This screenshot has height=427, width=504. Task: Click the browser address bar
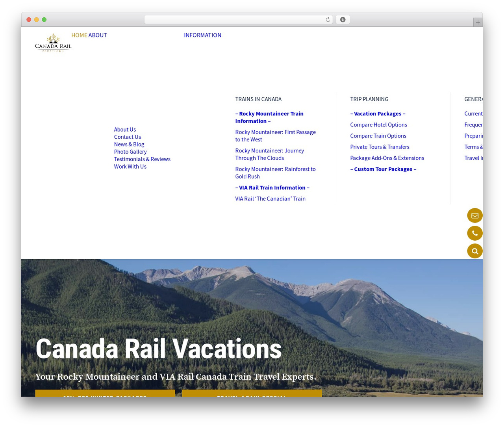(239, 20)
